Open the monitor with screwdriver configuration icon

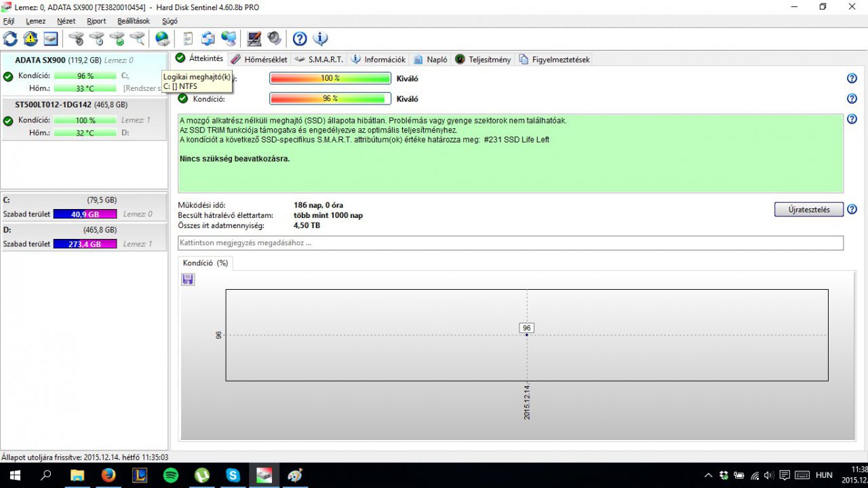click(x=254, y=39)
